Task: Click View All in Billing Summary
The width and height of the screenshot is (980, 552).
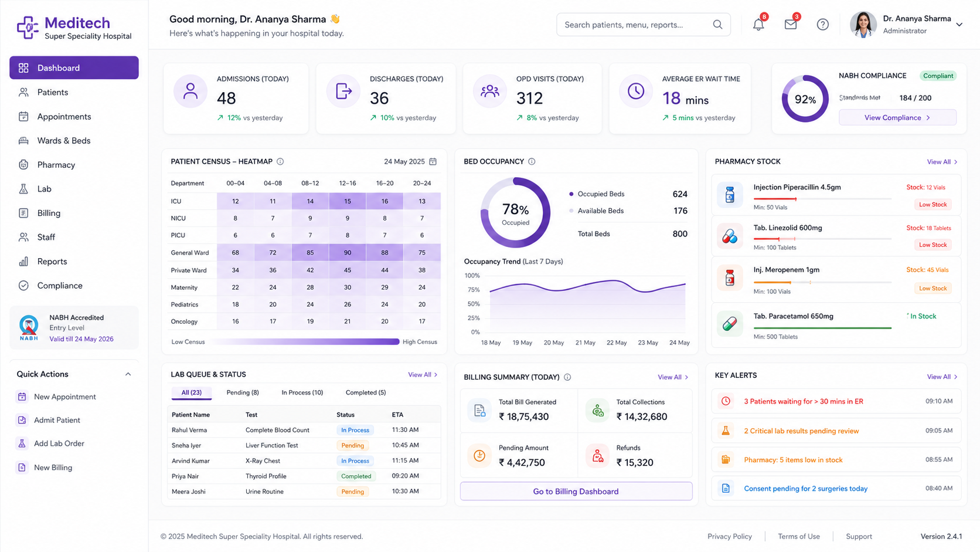Action: point(673,377)
